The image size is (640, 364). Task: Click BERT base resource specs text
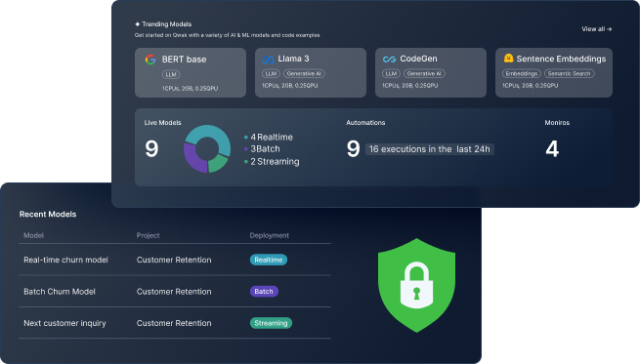pos(190,89)
